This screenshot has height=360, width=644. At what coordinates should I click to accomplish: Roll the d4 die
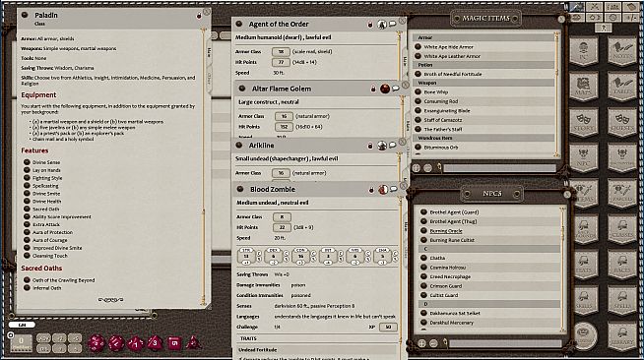point(193,342)
